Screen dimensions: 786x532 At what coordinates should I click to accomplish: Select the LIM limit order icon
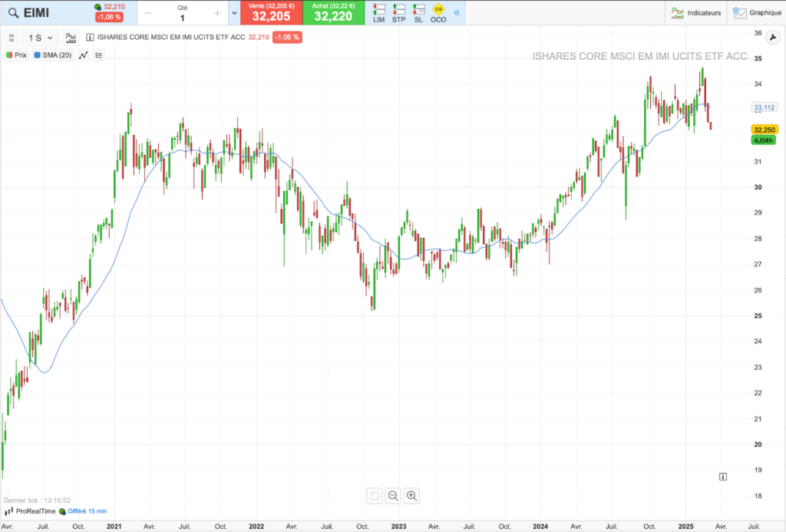379,13
